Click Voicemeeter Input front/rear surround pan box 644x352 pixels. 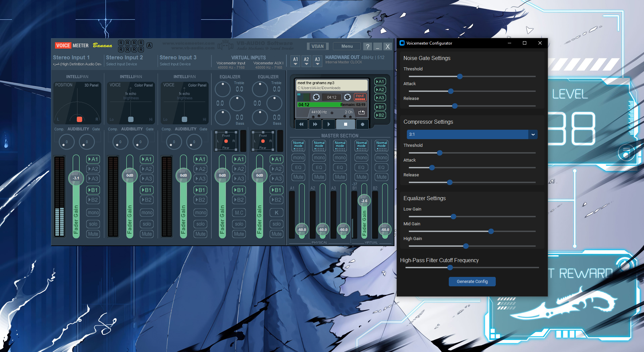(x=226, y=141)
